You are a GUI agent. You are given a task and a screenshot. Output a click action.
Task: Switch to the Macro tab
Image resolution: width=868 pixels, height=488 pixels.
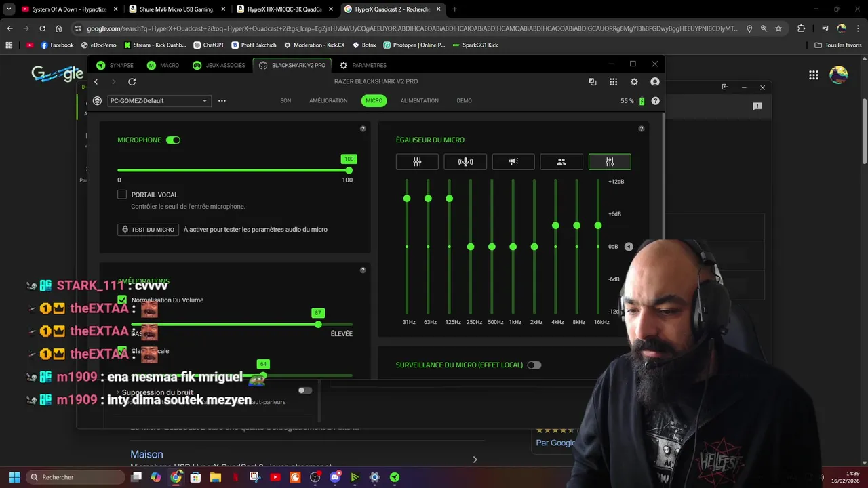(163, 66)
